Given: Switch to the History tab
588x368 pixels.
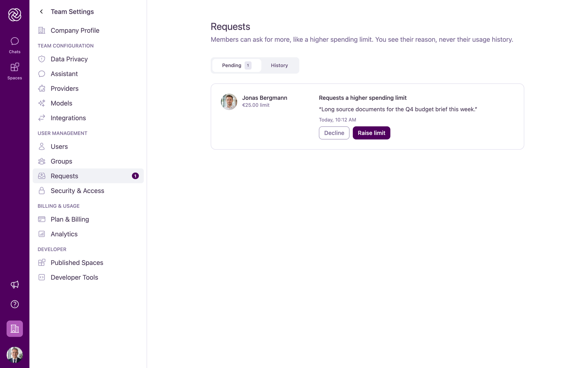Looking at the screenshot, I should (x=279, y=65).
